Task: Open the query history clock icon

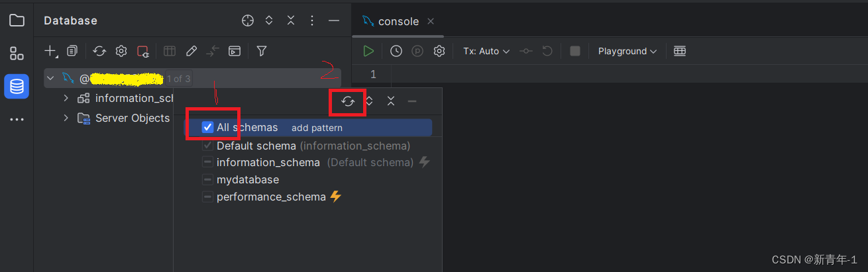Action: (x=396, y=51)
